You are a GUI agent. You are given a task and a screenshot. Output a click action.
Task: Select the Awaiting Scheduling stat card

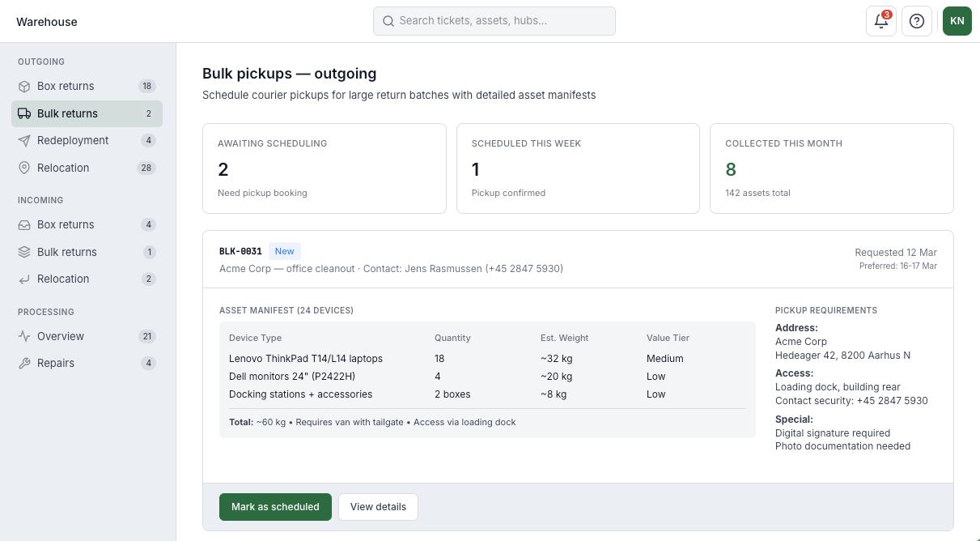(324, 168)
